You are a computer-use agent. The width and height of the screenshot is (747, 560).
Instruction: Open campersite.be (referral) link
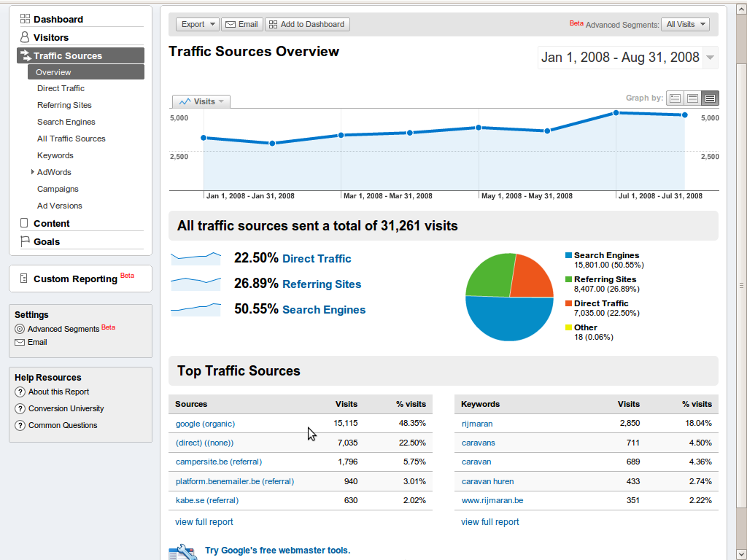coord(219,462)
